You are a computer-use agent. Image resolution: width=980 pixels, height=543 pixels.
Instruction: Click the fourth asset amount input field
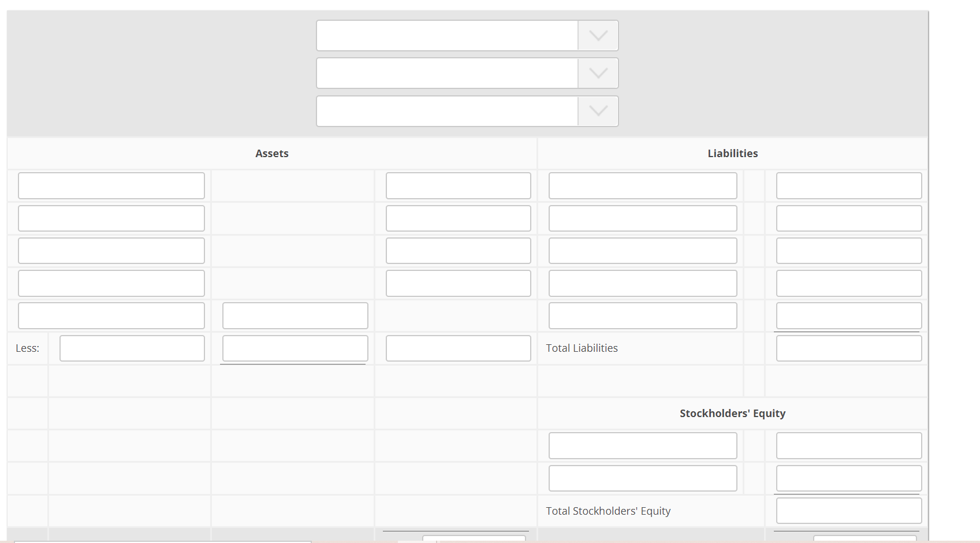[459, 283]
